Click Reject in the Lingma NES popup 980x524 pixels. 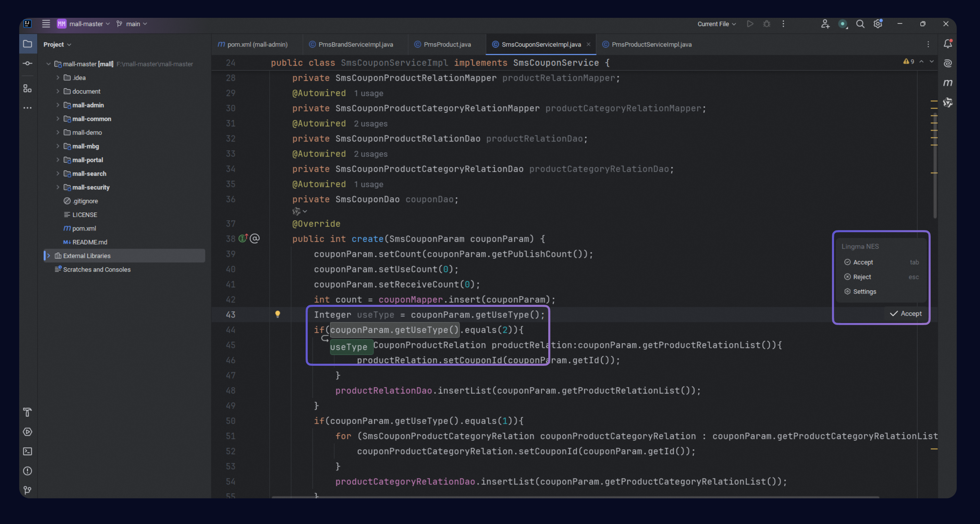(862, 277)
